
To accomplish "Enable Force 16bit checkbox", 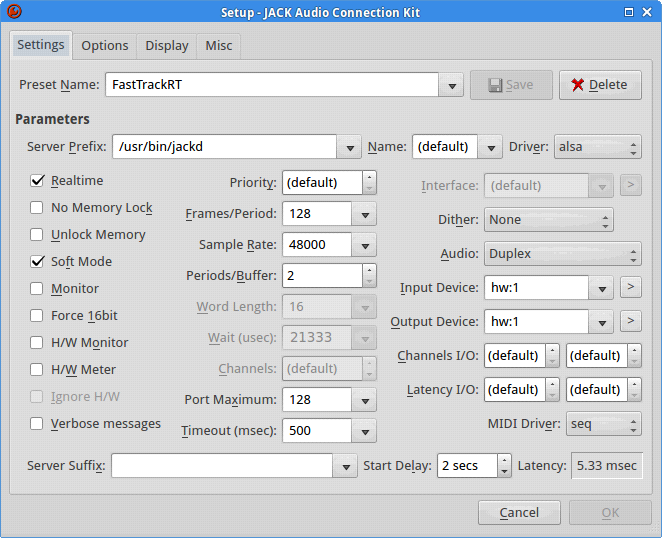I will tap(37, 316).
